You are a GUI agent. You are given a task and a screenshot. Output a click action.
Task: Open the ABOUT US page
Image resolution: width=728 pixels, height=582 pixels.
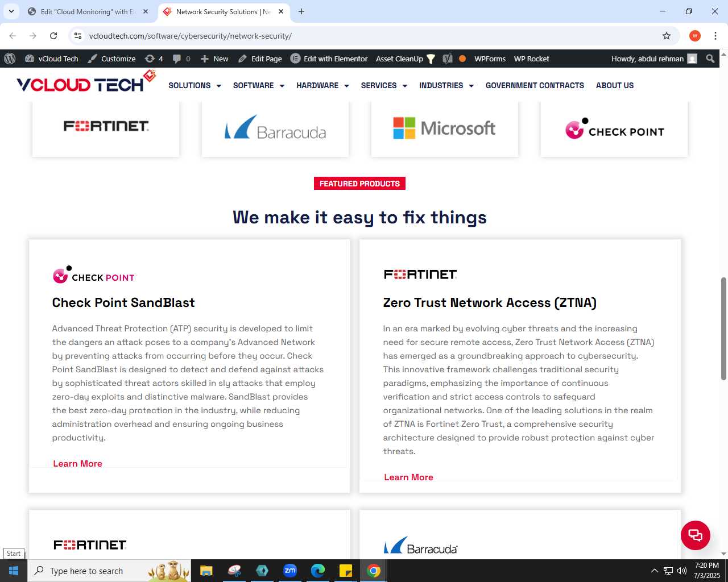point(615,85)
